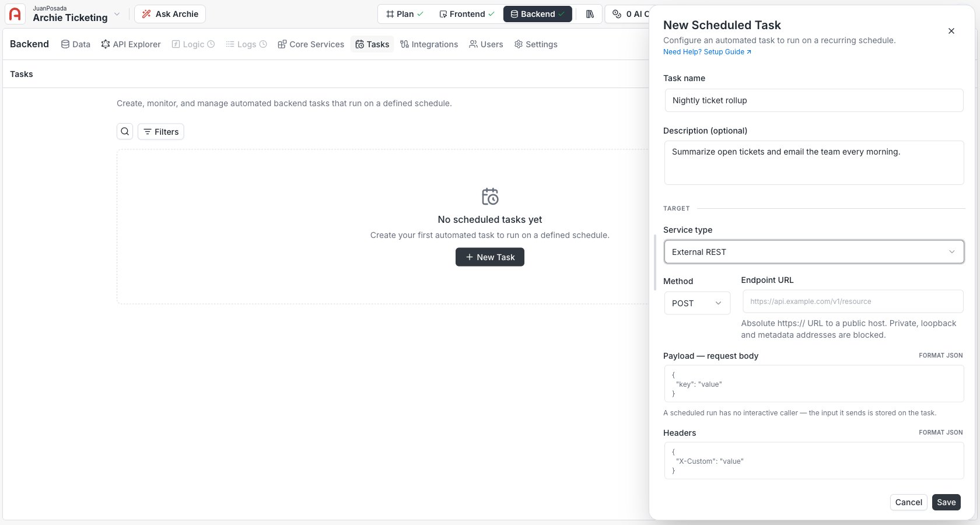
Task: Click the Endpoint URL input field
Action: (853, 302)
